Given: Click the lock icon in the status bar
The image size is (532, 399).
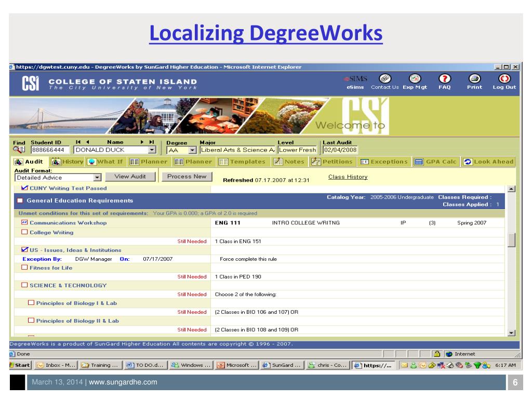Looking at the screenshot, I should tap(437, 354).
